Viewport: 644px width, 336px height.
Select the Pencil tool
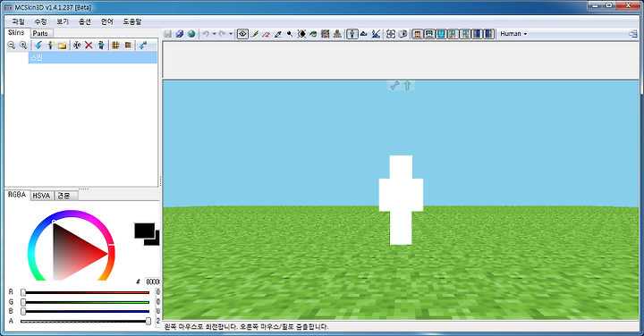pyautogui.click(x=255, y=34)
